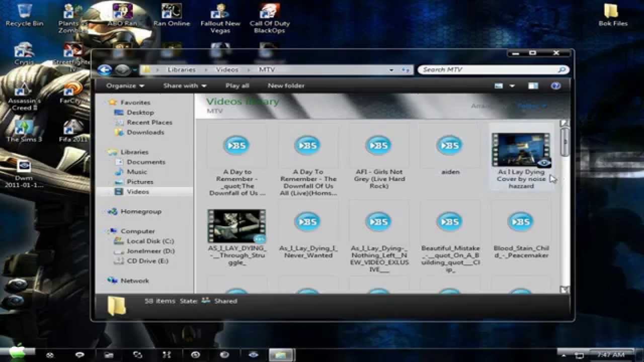Click 'As I Lay Dying Cover' video thumbnail

tap(521, 149)
